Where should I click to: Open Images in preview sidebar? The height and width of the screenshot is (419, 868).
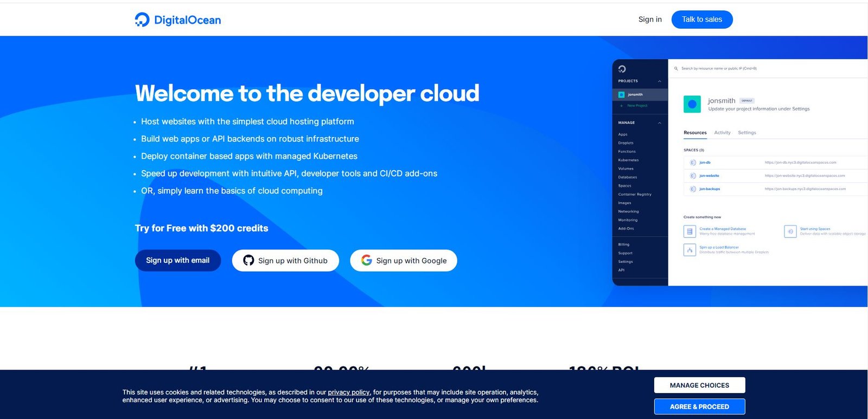tap(624, 203)
